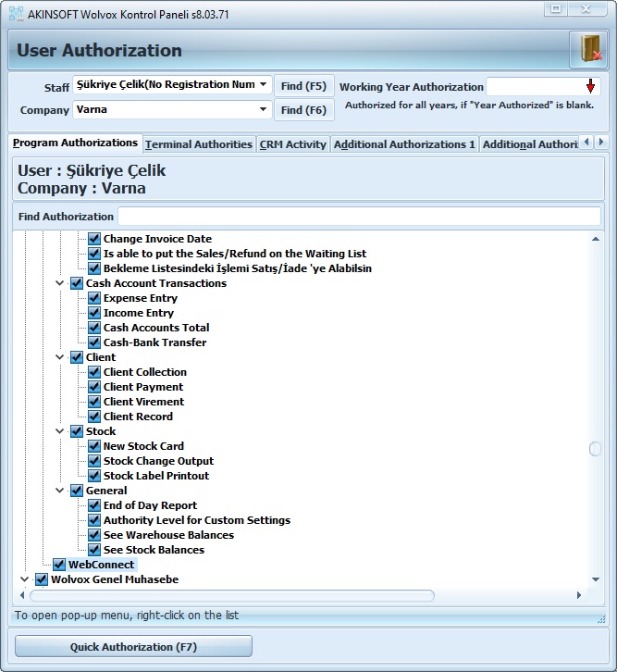Click the window resize grip in status bar
This screenshot has width=617, height=672.
[x=601, y=619]
